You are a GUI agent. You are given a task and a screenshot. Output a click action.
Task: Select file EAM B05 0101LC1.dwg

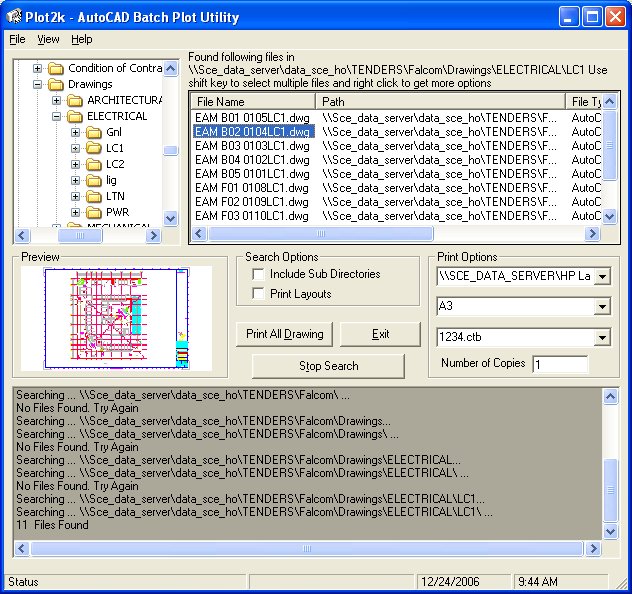[x=252, y=174]
